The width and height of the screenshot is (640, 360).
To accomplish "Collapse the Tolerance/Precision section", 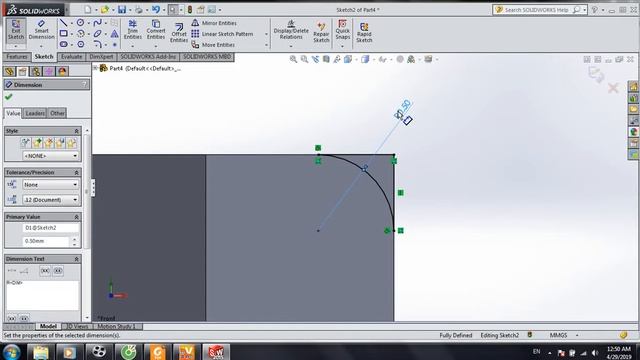I will pyautogui.click(x=76, y=172).
